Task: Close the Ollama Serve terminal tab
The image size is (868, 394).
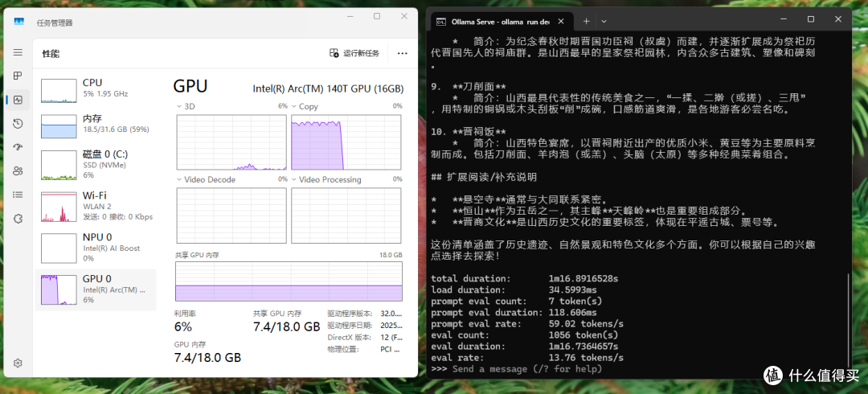Action: click(x=561, y=22)
